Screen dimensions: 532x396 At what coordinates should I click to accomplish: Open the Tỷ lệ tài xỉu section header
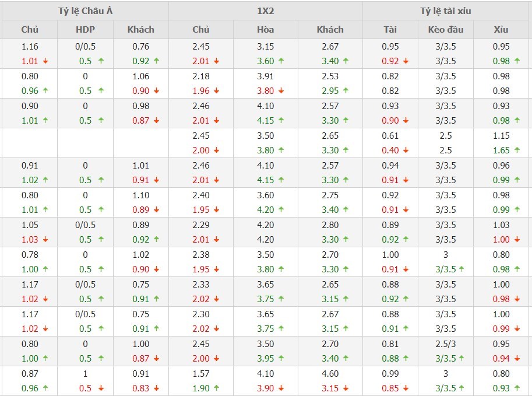click(446, 11)
